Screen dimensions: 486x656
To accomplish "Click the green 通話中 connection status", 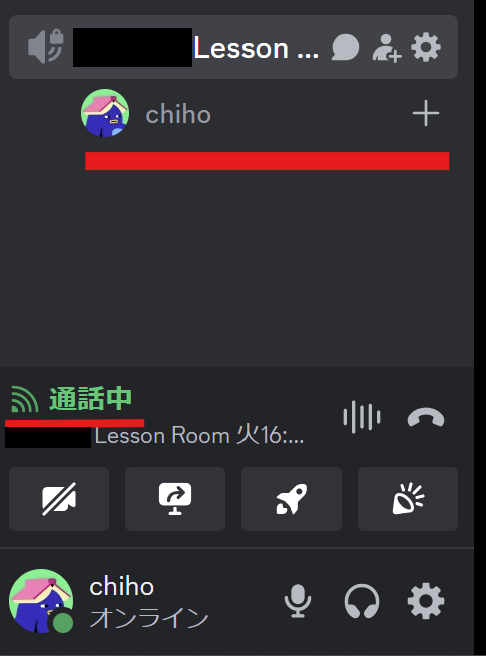I will tap(91, 399).
